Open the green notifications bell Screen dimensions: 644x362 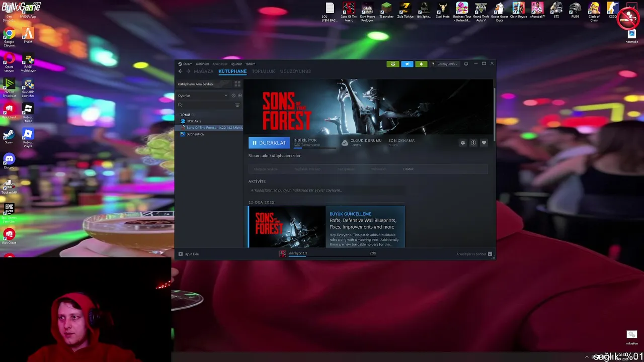[x=421, y=64]
